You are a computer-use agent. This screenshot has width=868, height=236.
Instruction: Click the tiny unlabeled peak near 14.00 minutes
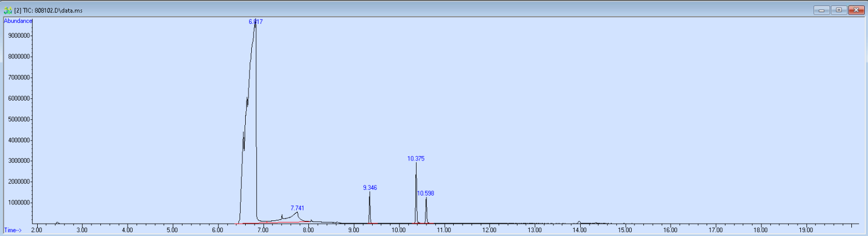point(579,222)
